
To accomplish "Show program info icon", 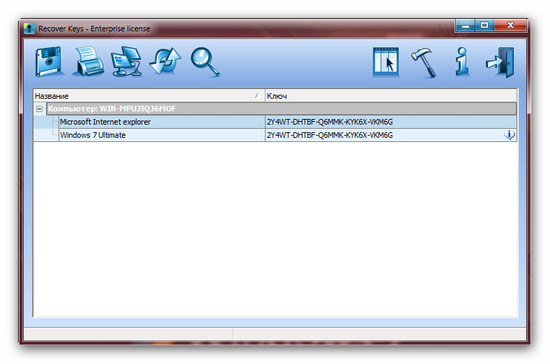I will coord(462,62).
